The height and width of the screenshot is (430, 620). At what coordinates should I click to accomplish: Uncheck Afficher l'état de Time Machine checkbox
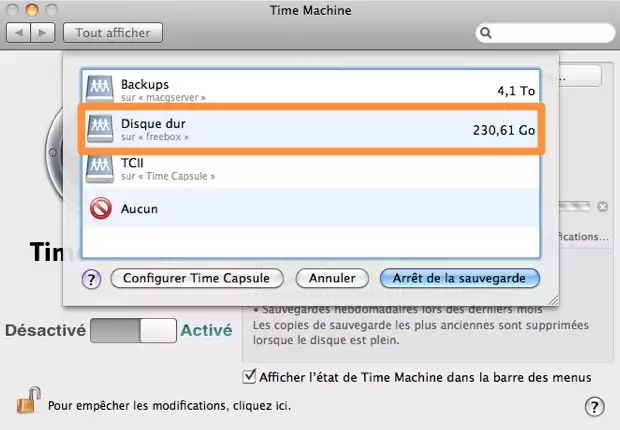tap(250, 377)
